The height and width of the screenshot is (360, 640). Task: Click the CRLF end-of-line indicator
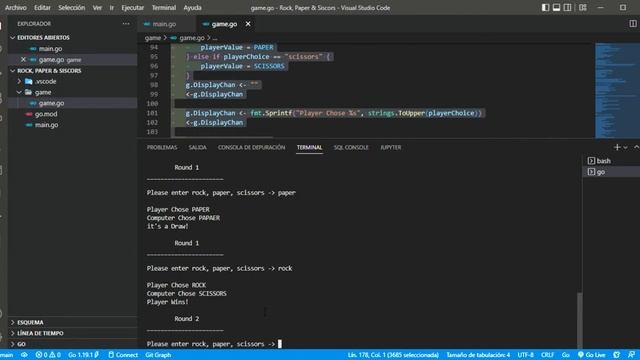[x=547, y=355]
